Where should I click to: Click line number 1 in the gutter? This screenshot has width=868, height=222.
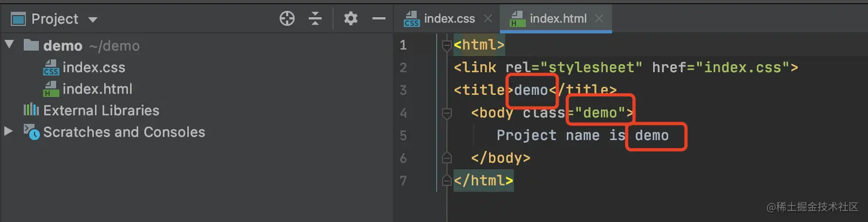[403, 45]
